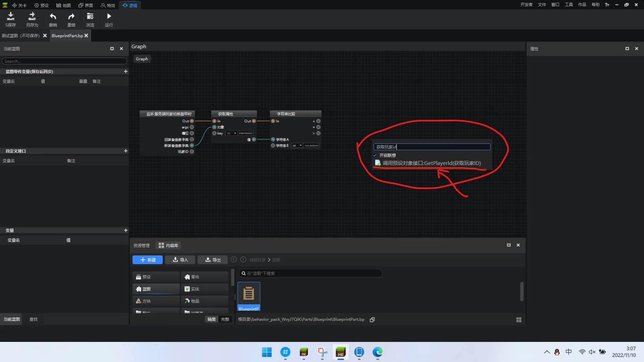The height and width of the screenshot is (362, 644).
Task: Close the BlueprintPart.bp document tab
Action: coord(86,36)
